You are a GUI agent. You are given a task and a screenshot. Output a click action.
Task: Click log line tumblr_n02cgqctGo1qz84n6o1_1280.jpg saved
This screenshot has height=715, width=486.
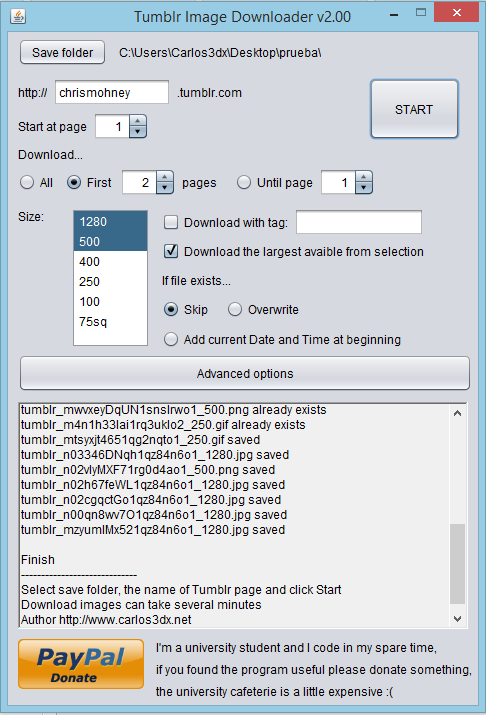[151, 500]
